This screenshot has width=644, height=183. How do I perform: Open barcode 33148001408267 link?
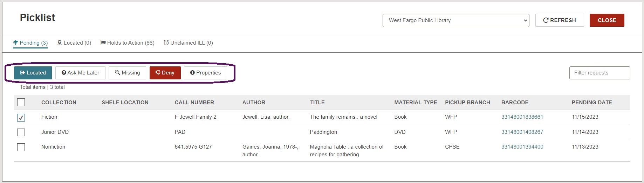tap(522, 132)
